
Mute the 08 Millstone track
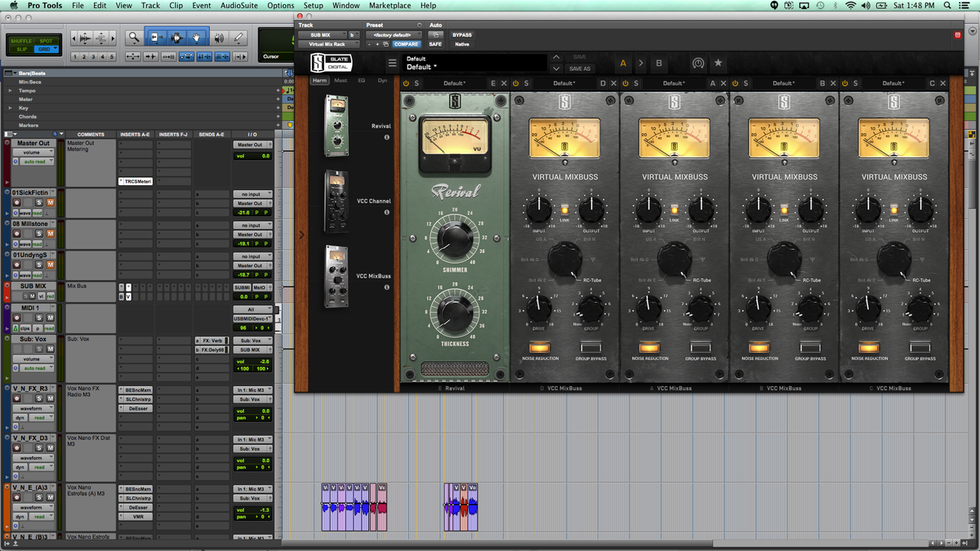point(51,233)
